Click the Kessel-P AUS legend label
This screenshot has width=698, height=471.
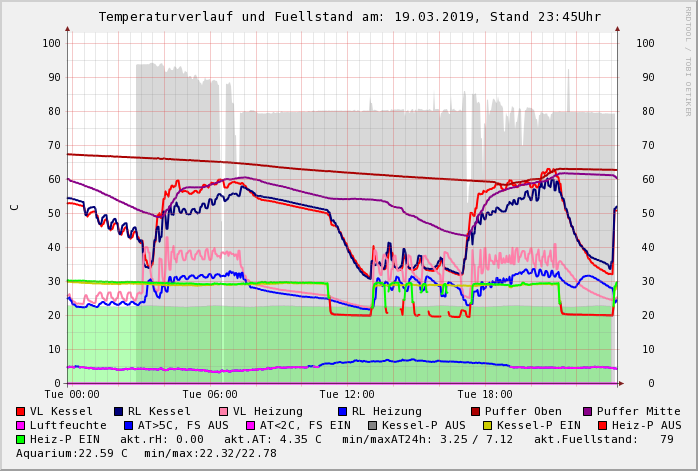424,426
